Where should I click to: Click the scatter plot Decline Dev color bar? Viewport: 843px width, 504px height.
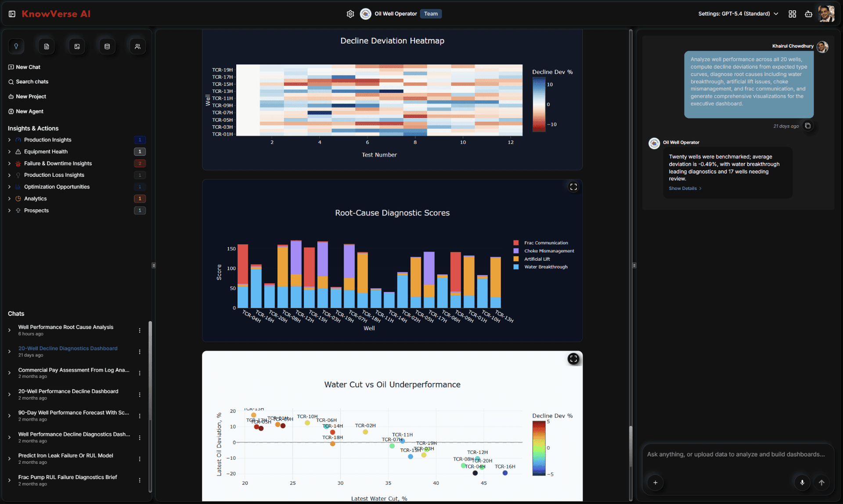(539, 448)
